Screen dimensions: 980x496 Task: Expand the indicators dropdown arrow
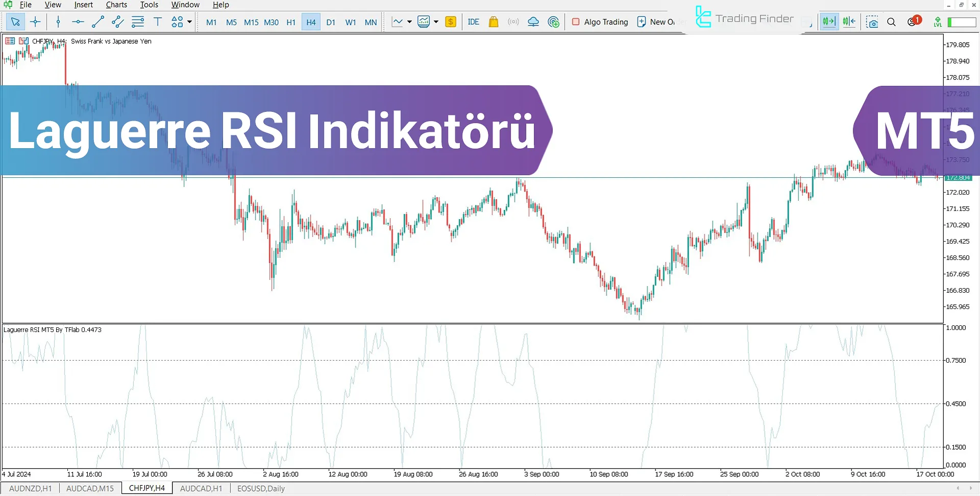pyautogui.click(x=436, y=22)
